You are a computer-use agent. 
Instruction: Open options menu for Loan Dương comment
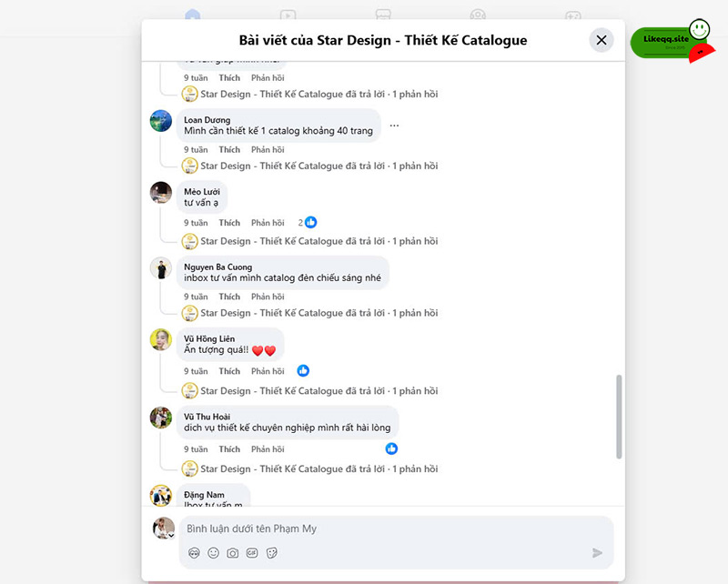394,126
